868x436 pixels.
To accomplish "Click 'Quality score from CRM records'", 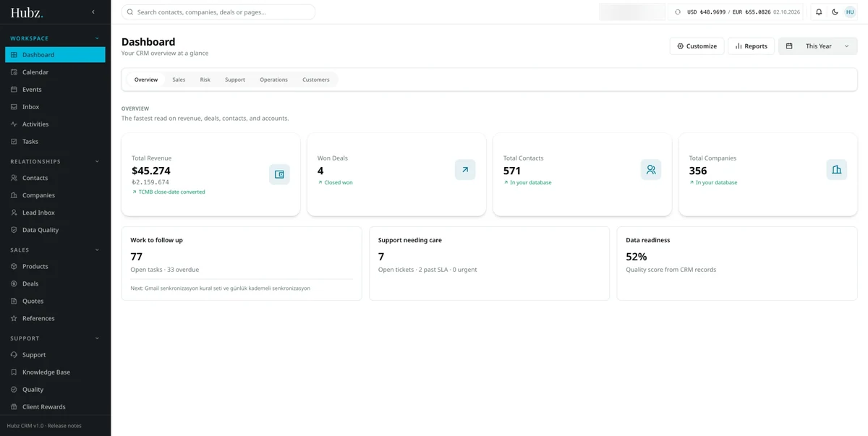I will click(x=671, y=270).
